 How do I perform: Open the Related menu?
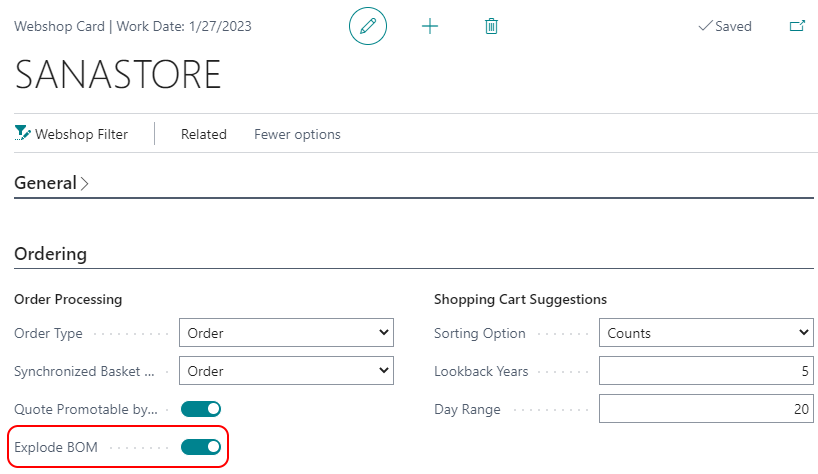203,134
